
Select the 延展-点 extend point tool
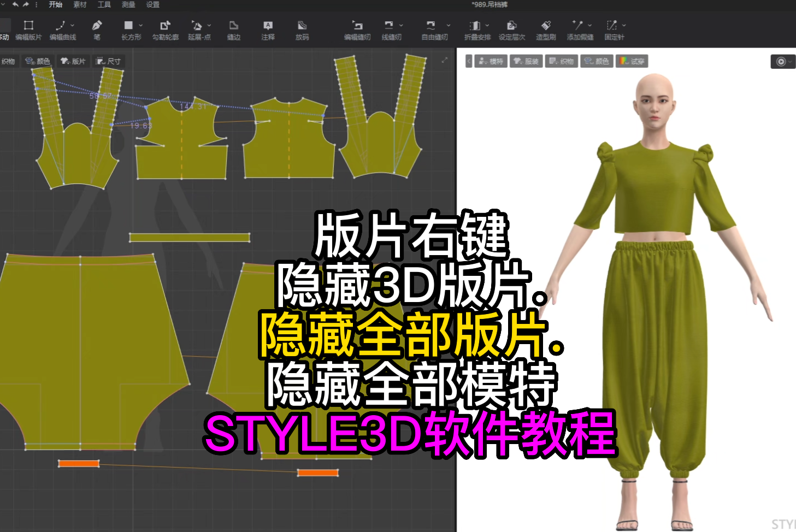(x=198, y=30)
